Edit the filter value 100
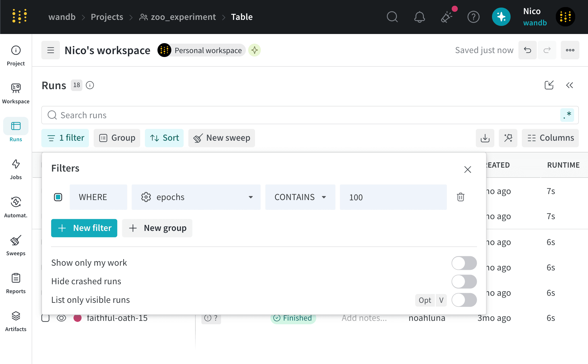The width and height of the screenshot is (588, 364). 393,197
